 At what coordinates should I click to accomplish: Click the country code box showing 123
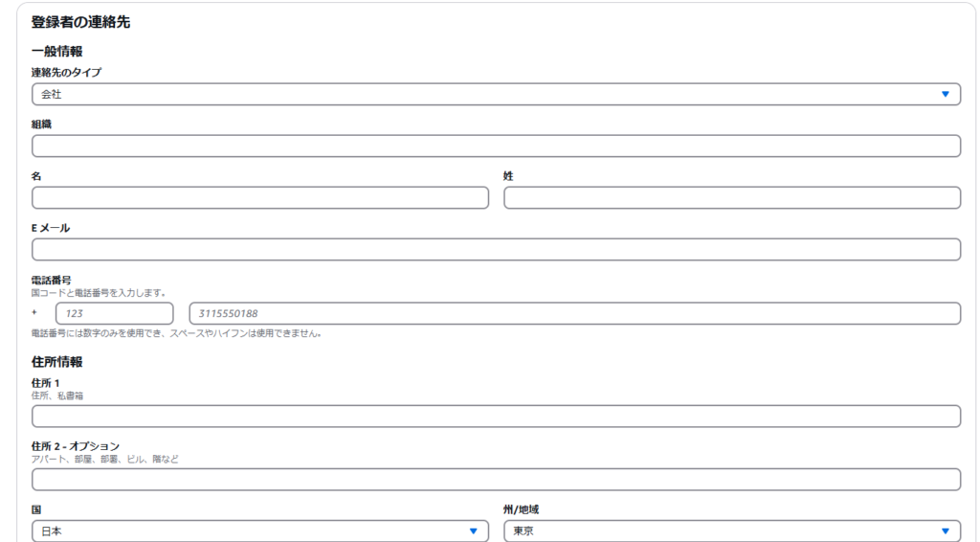coord(114,313)
